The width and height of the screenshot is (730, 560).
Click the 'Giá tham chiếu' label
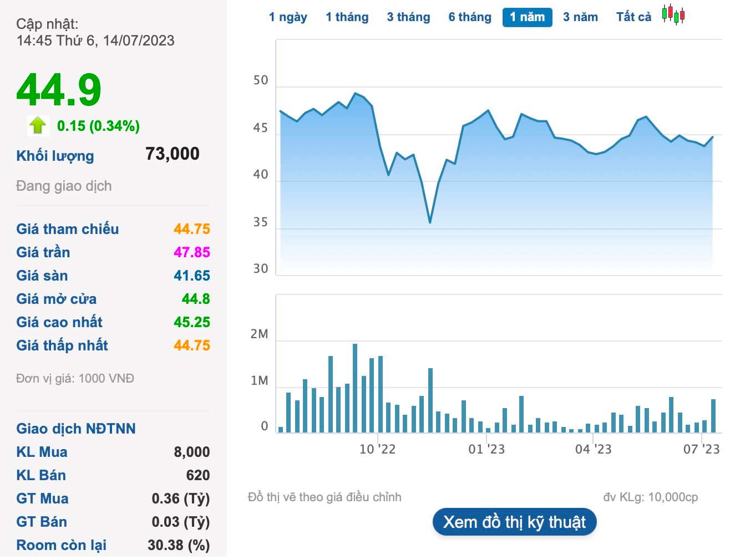point(68,229)
